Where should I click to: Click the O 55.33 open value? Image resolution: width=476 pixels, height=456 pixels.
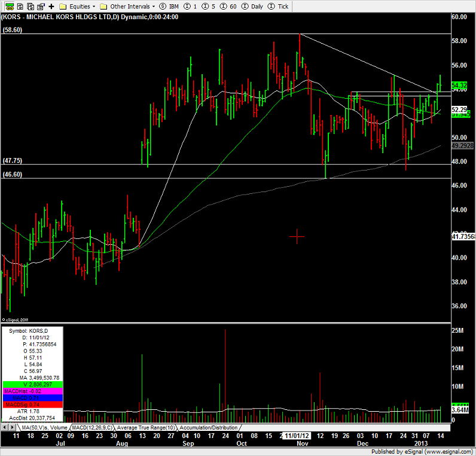32,351
